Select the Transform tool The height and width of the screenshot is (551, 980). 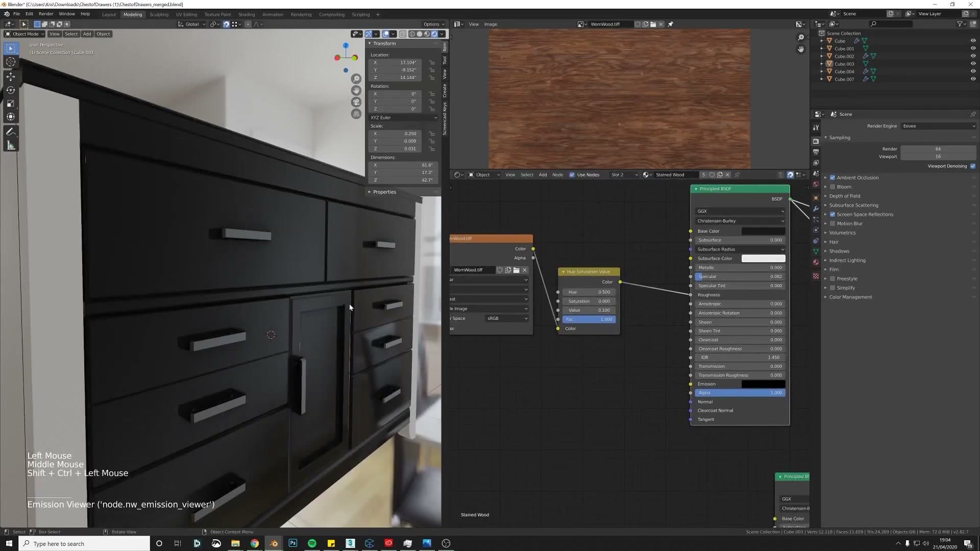point(11,117)
